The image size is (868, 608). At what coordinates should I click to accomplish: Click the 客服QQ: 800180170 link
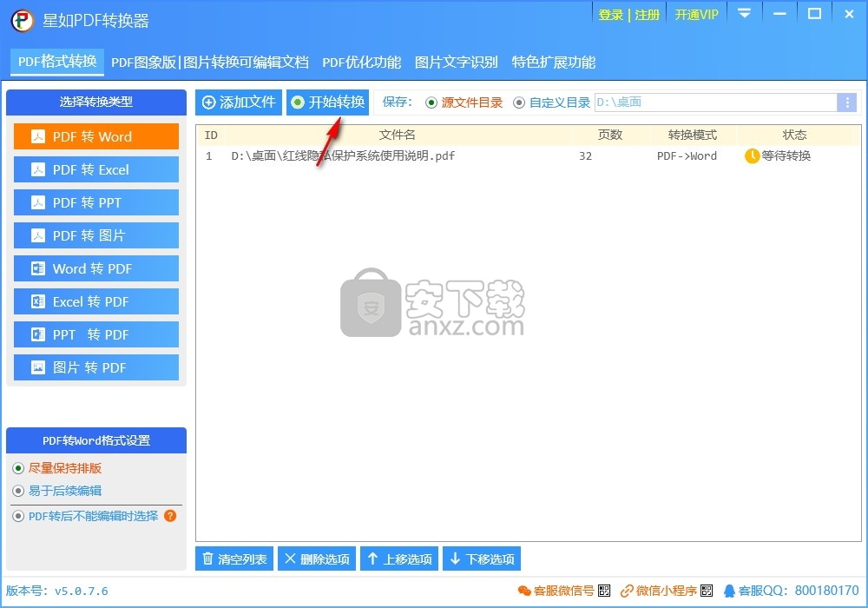792,591
